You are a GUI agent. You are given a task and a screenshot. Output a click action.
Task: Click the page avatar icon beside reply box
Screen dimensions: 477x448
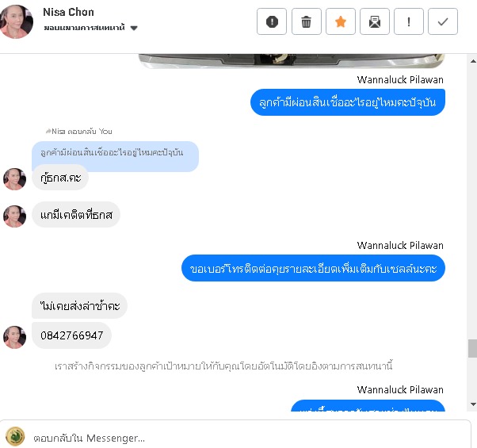(x=15, y=436)
